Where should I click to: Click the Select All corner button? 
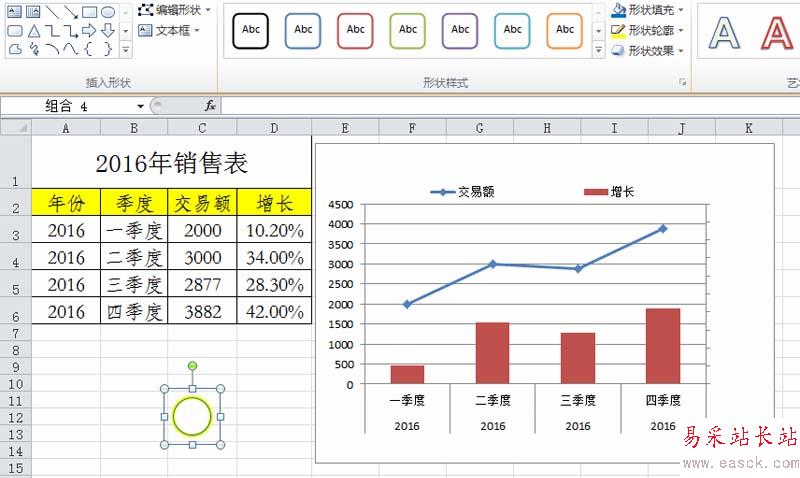16,128
